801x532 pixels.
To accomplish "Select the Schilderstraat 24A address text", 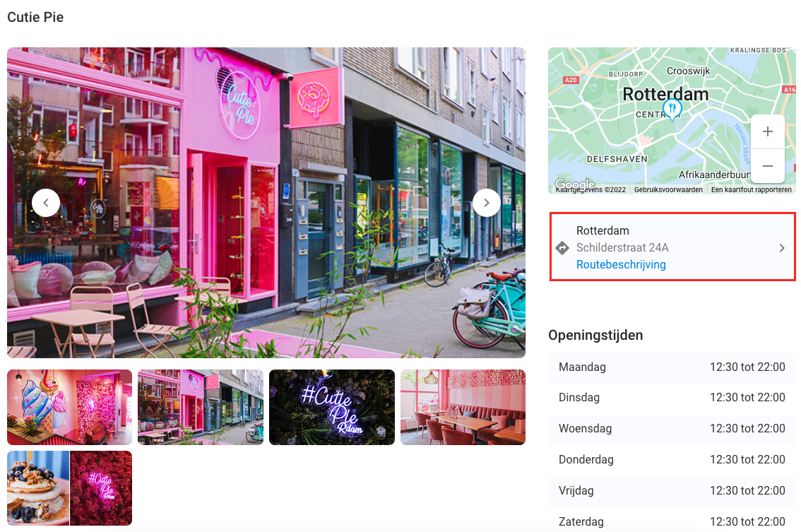I will 622,248.
